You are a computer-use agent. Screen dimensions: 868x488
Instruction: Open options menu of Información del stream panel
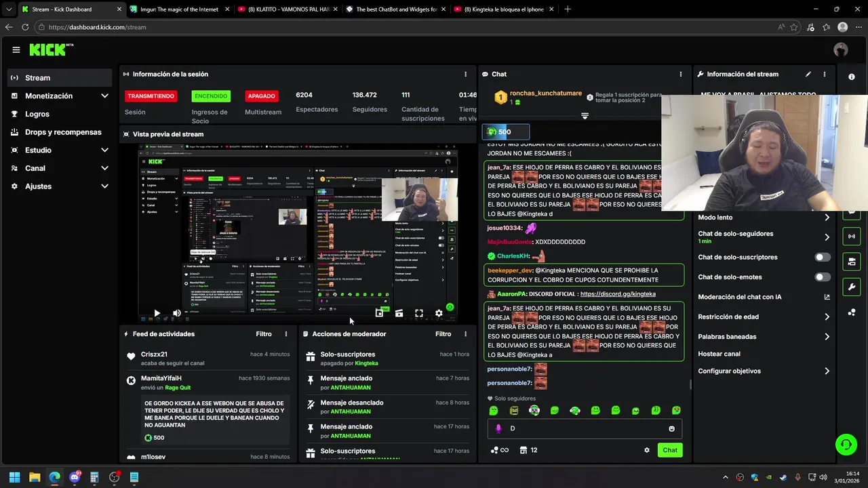point(825,75)
